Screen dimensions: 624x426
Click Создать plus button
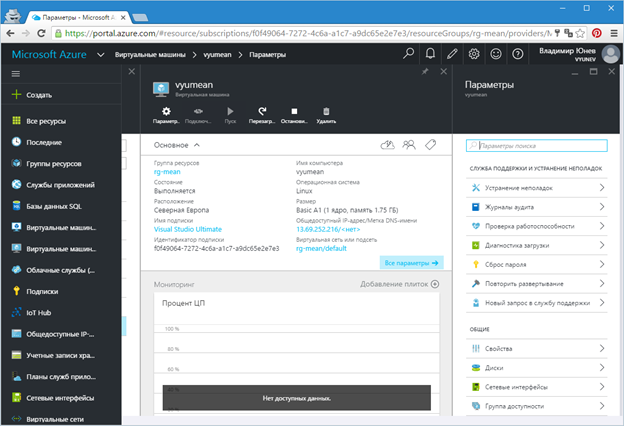[x=61, y=94]
